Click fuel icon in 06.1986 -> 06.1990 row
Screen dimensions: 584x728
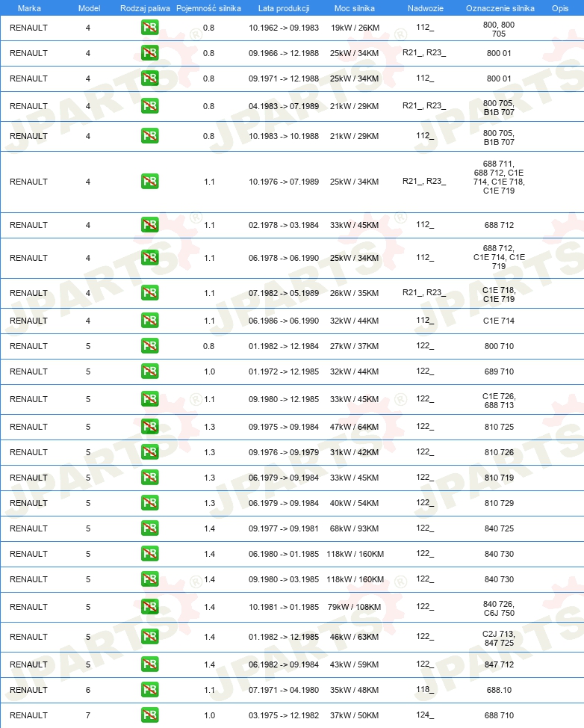tap(150, 321)
